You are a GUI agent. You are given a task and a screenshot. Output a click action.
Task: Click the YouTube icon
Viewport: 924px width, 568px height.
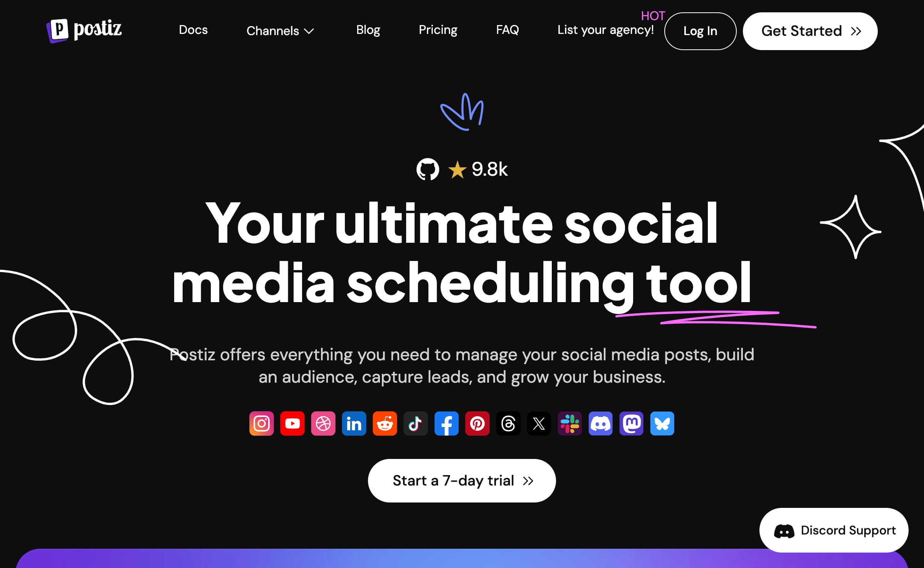click(292, 423)
